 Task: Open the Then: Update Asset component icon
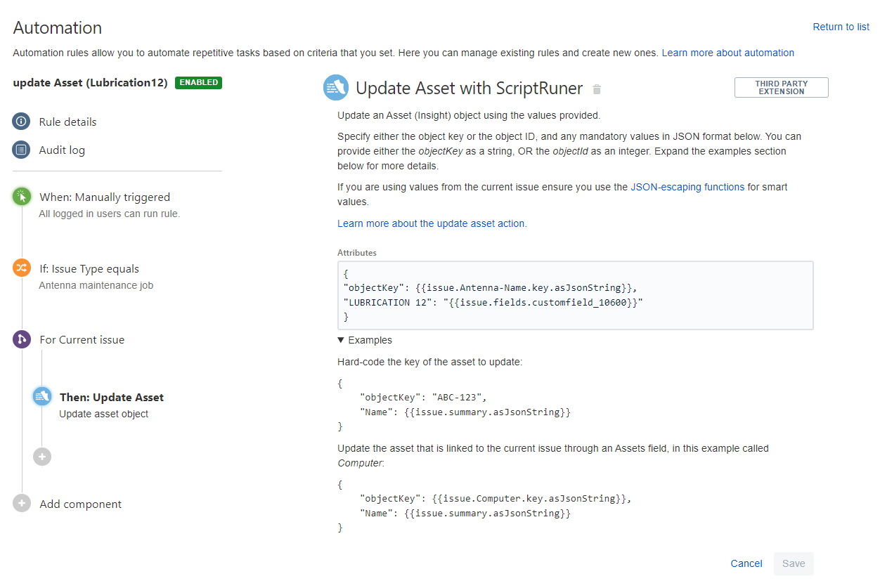pyautogui.click(x=41, y=396)
